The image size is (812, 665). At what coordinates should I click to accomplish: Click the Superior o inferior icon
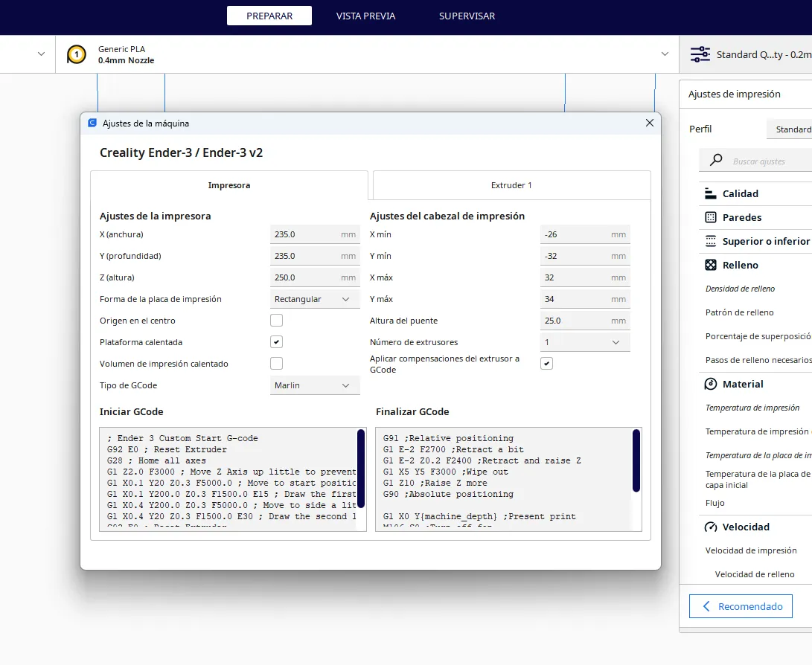(x=711, y=241)
